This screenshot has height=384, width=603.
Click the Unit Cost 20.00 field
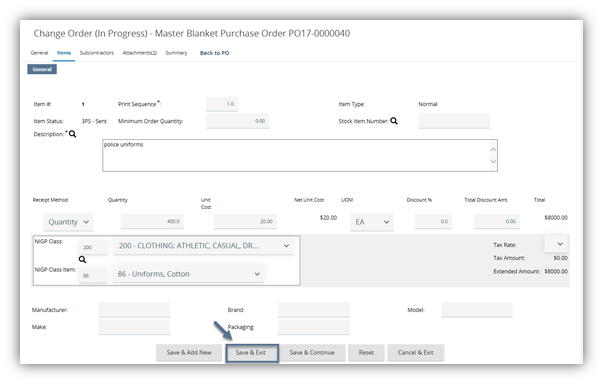245,221
